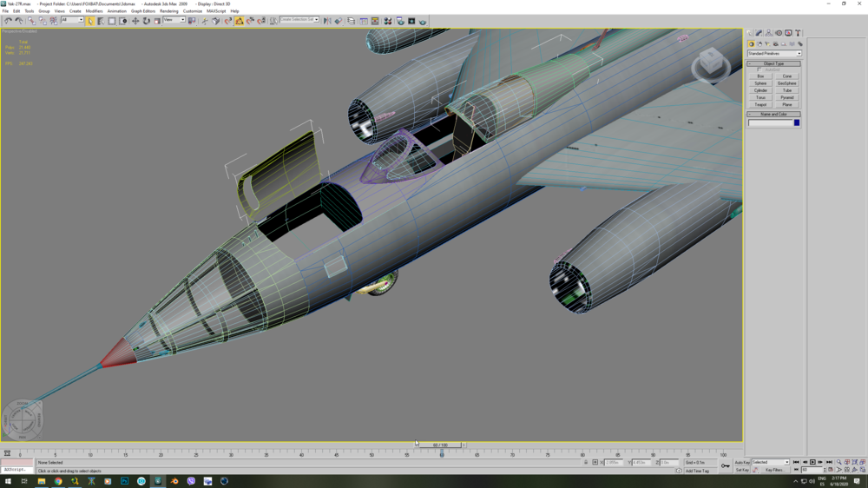Image resolution: width=868 pixels, height=488 pixels.
Task: Toggle absolute transform type-in mode
Action: click(x=595, y=462)
